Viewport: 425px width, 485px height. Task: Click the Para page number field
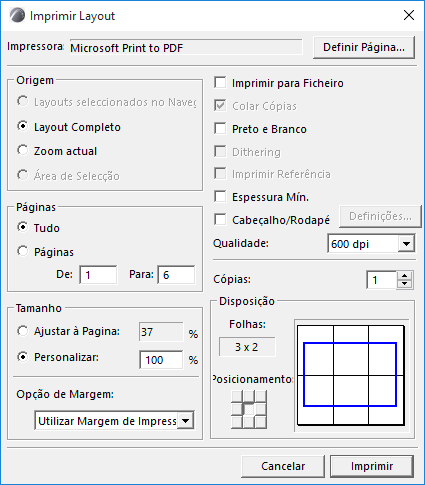pyautogui.click(x=176, y=275)
